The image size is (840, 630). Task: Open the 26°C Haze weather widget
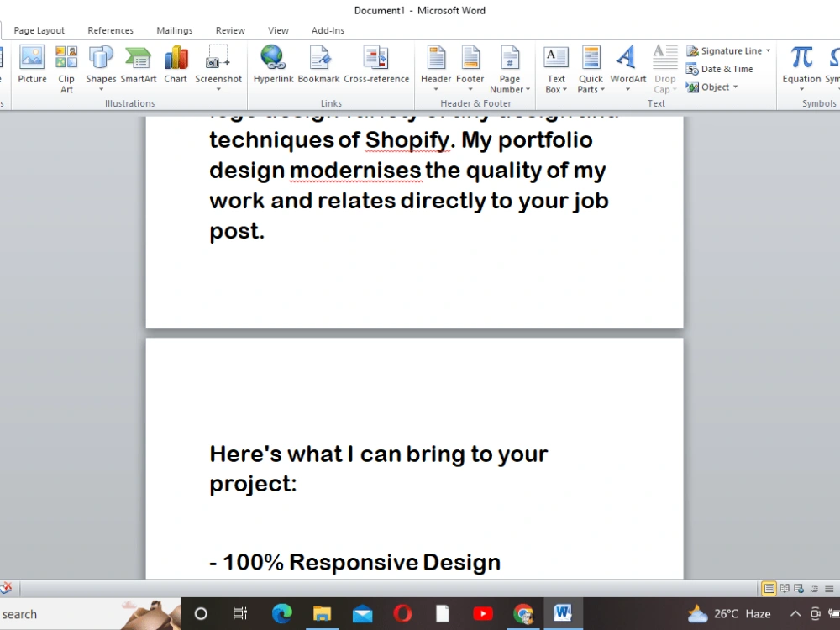[729, 614]
